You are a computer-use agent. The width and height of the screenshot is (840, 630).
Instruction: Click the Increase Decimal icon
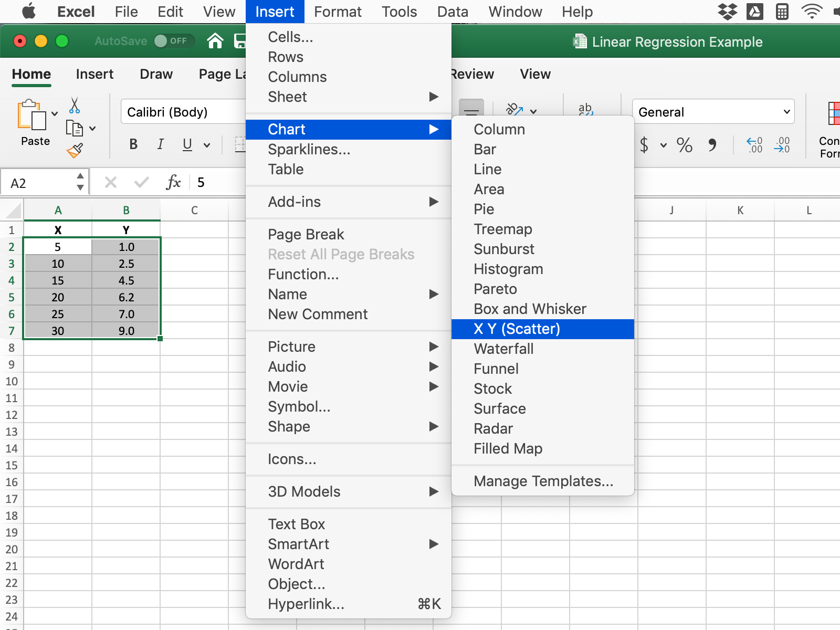pyautogui.click(x=754, y=145)
